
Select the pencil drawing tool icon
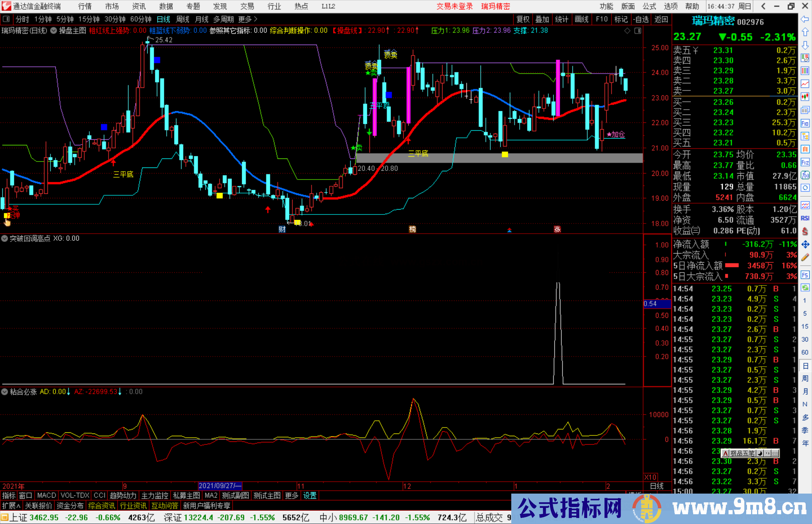pos(805,257)
